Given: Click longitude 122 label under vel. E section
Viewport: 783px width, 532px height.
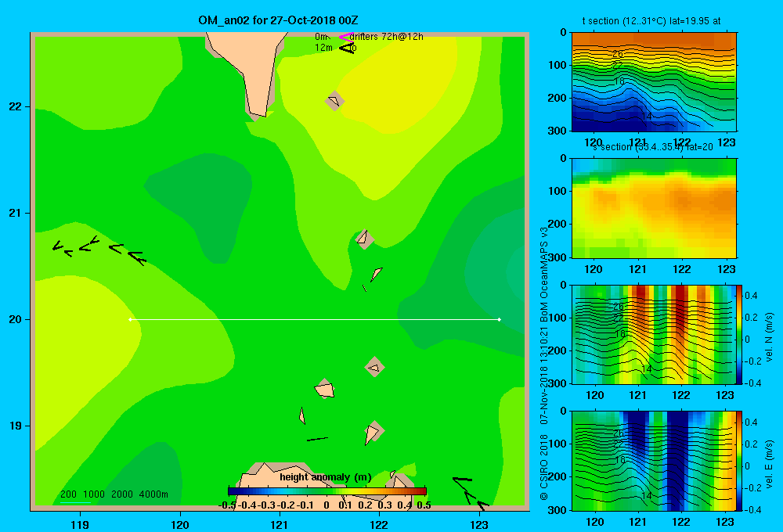Looking at the screenshot, I should [681, 522].
